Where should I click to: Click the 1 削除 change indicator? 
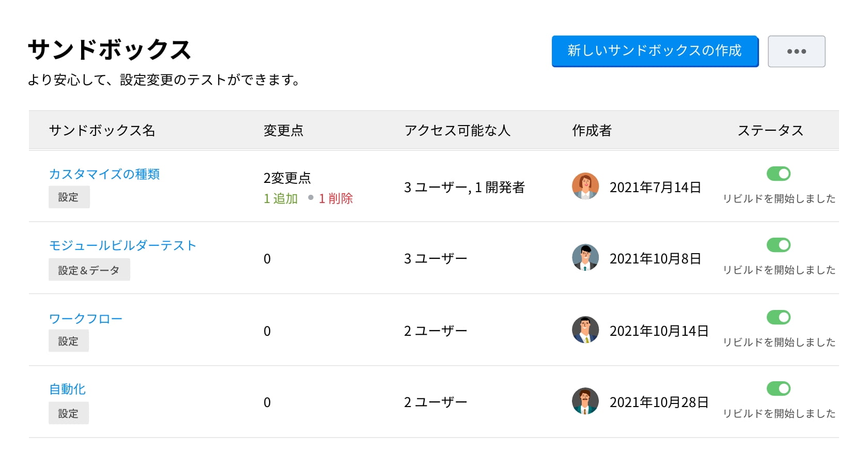click(335, 199)
